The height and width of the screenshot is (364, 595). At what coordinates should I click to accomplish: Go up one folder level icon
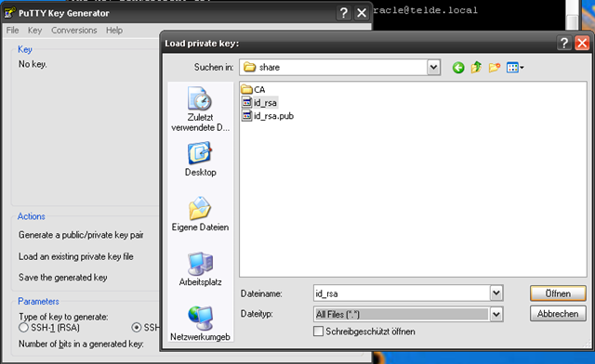476,68
